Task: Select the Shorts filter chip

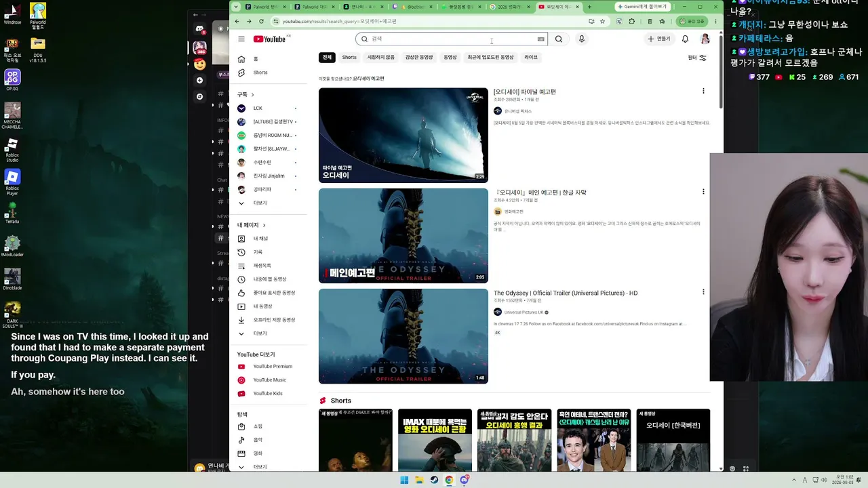Action: click(x=349, y=58)
